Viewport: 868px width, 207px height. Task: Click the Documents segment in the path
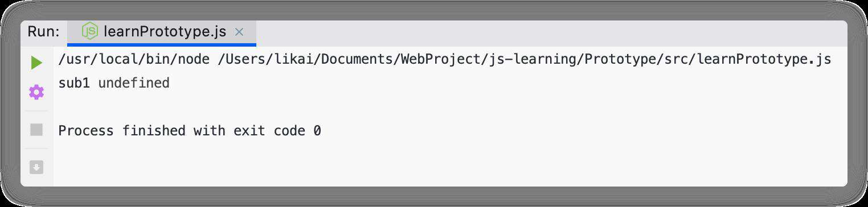[358, 59]
